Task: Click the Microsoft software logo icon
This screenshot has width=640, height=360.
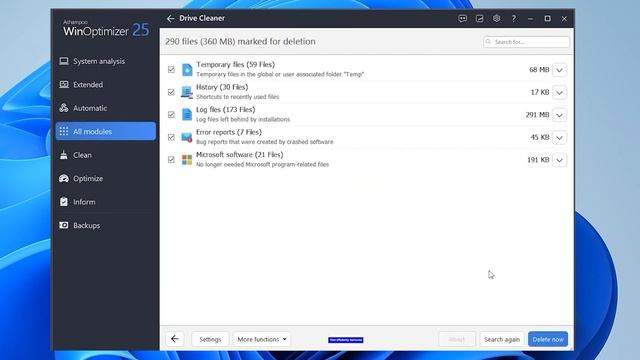Action: pos(187,160)
